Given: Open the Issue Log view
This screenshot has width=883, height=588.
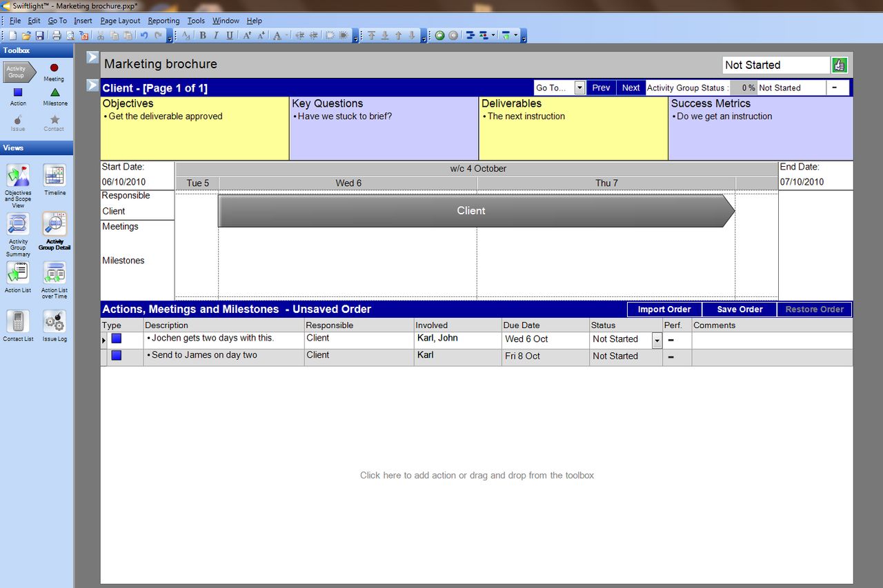Looking at the screenshot, I should coord(54,325).
